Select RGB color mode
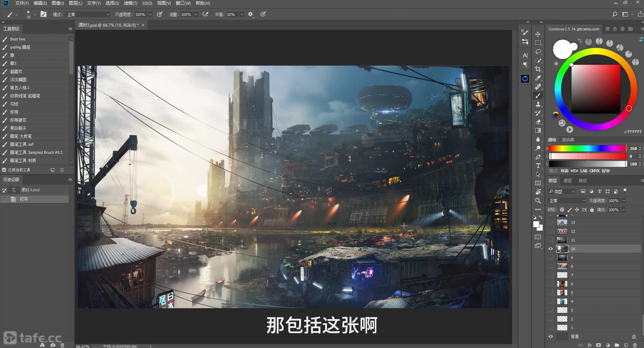 click(x=564, y=171)
